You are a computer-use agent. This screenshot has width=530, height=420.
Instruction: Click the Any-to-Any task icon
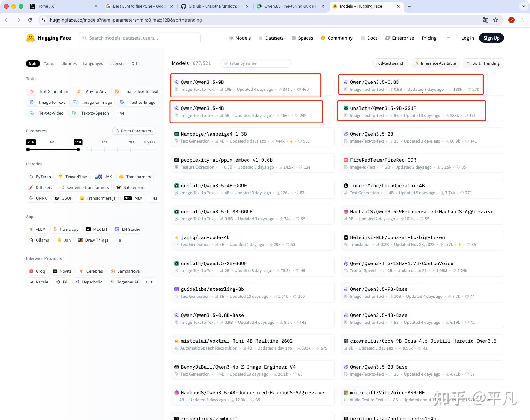[x=78, y=91]
